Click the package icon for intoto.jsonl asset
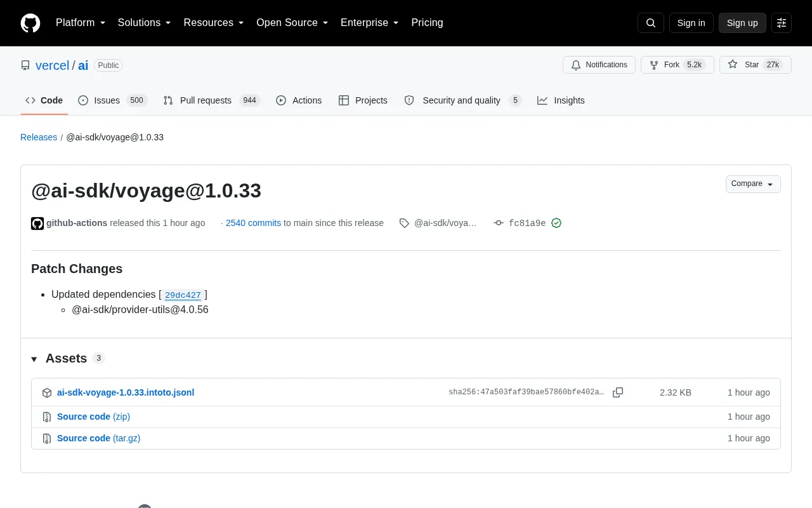 tap(47, 392)
